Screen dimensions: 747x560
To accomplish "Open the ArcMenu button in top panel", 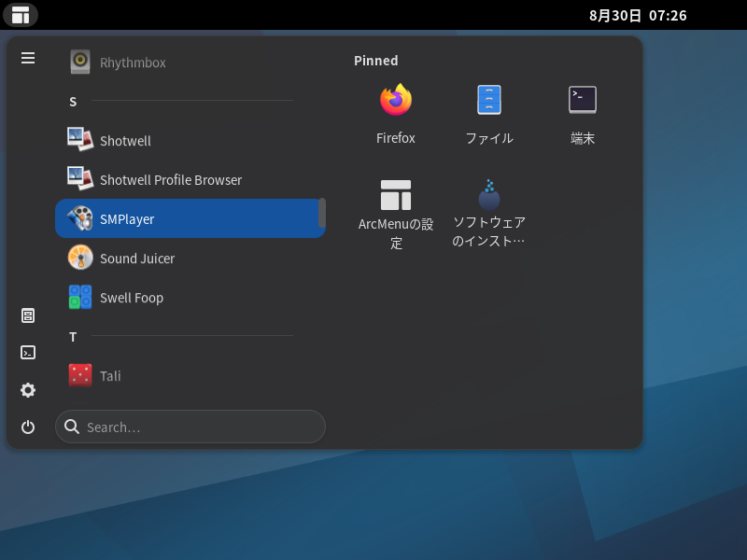I will 21,15.
